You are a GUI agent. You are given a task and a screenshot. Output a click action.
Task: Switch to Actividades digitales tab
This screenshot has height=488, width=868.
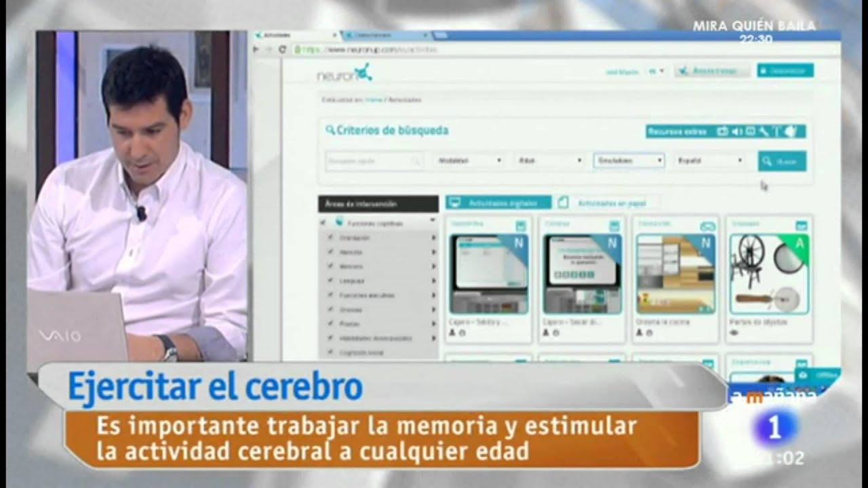(x=499, y=203)
